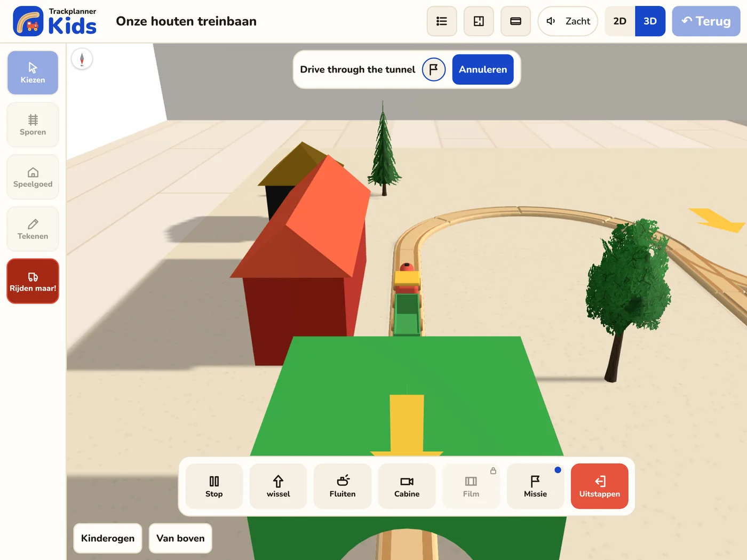This screenshot has width=747, height=560.
Task: Select Van boven camera view
Action: [x=180, y=538]
